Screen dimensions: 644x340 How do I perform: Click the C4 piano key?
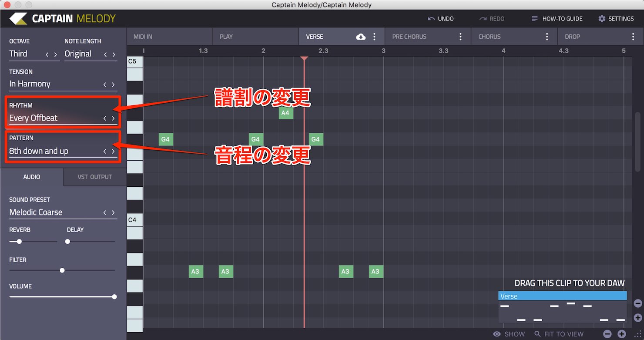tap(134, 220)
